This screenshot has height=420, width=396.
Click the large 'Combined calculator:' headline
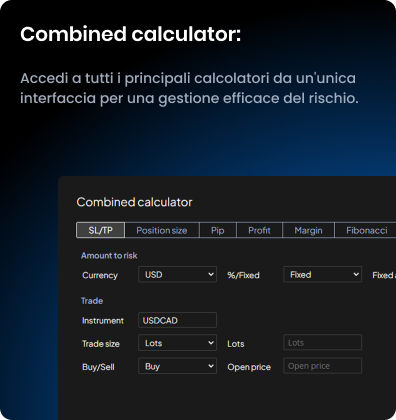pos(130,34)
